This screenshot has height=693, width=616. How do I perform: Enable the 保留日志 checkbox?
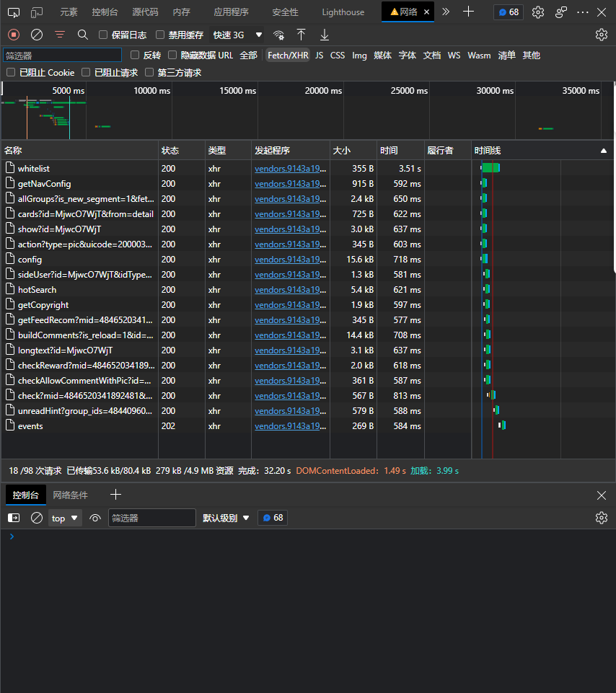click(x=103, y=35)
